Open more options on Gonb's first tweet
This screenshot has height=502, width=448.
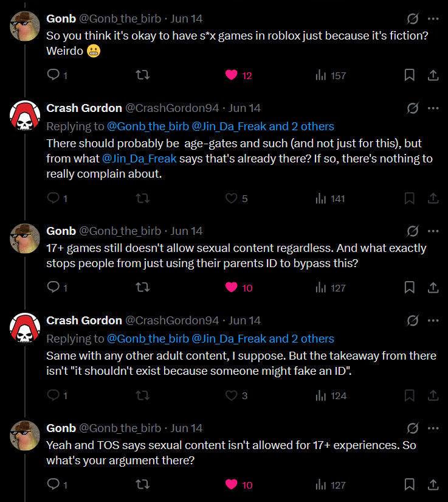coord(433,19)
